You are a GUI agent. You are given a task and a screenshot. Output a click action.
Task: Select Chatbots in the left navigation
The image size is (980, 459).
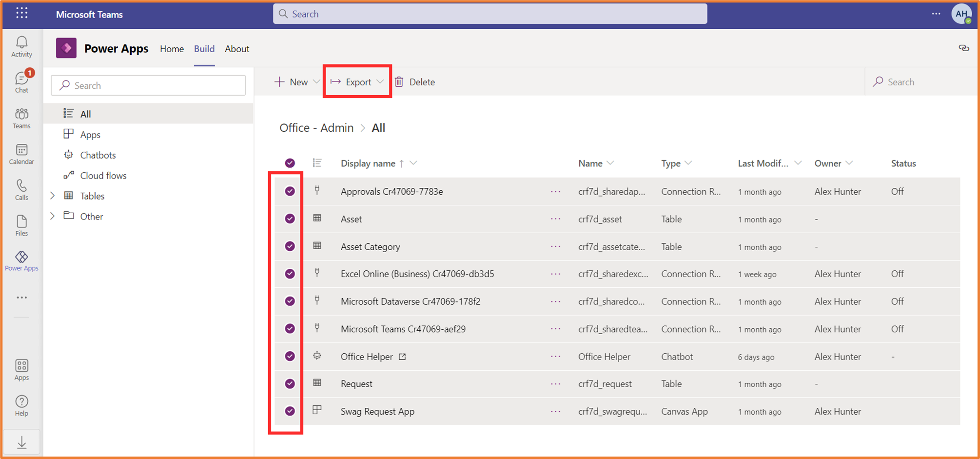pos(148,155)
